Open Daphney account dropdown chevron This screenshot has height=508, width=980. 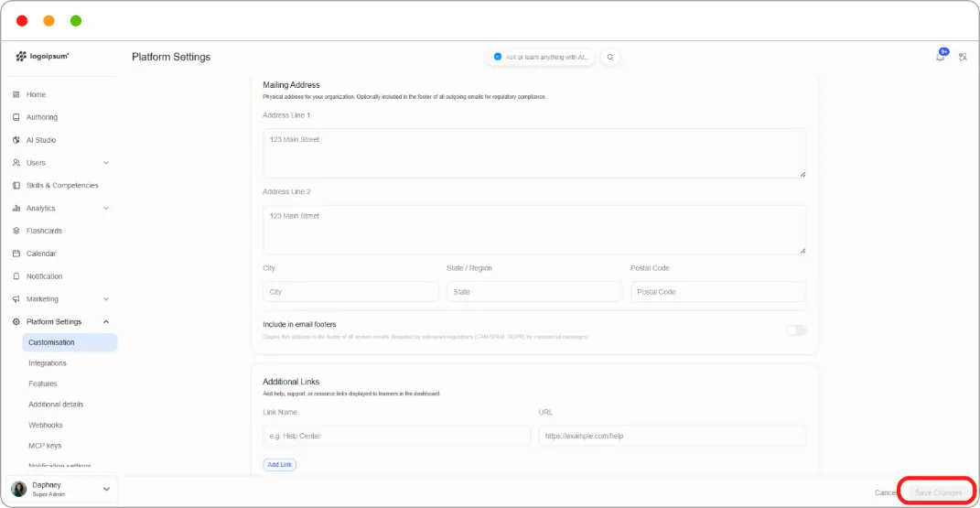[x=106, y=490]
